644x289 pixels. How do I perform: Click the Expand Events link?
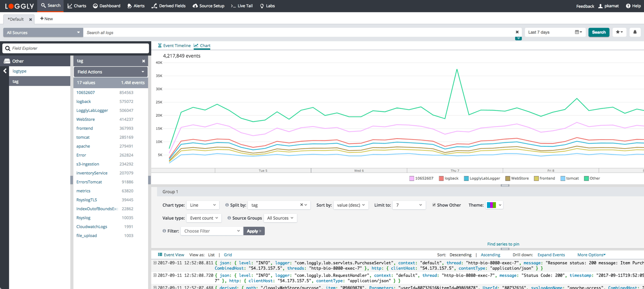[551, 255]
